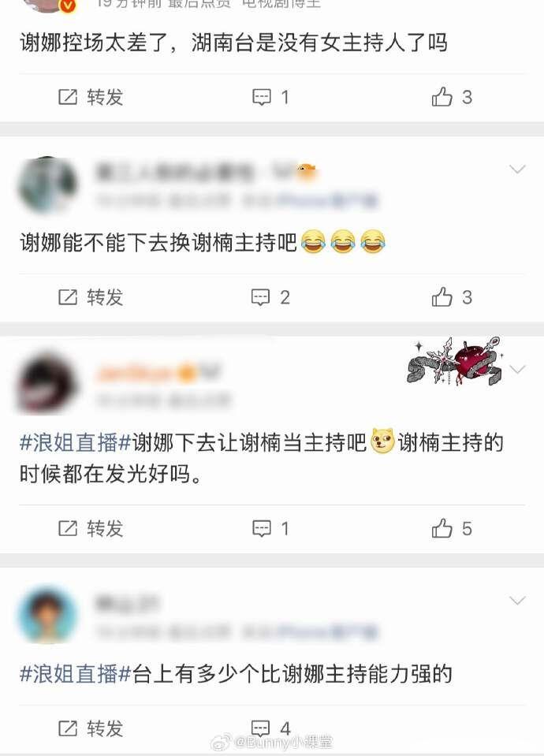
Task: Open the decorative apple badge
Action: coord(455,362)
